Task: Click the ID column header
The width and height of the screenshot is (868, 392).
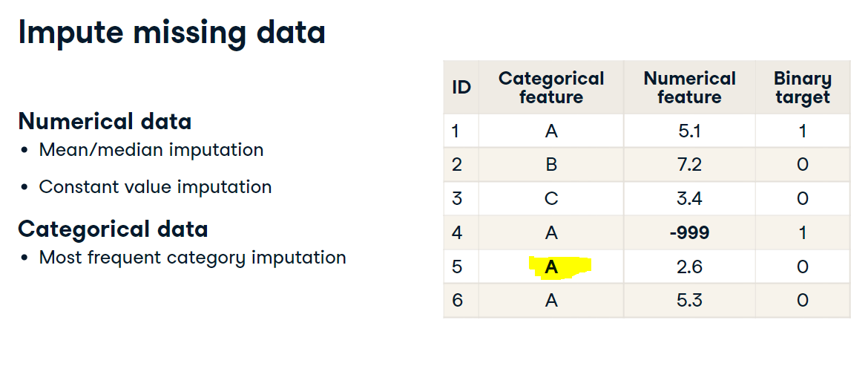Action: (461, 88)
